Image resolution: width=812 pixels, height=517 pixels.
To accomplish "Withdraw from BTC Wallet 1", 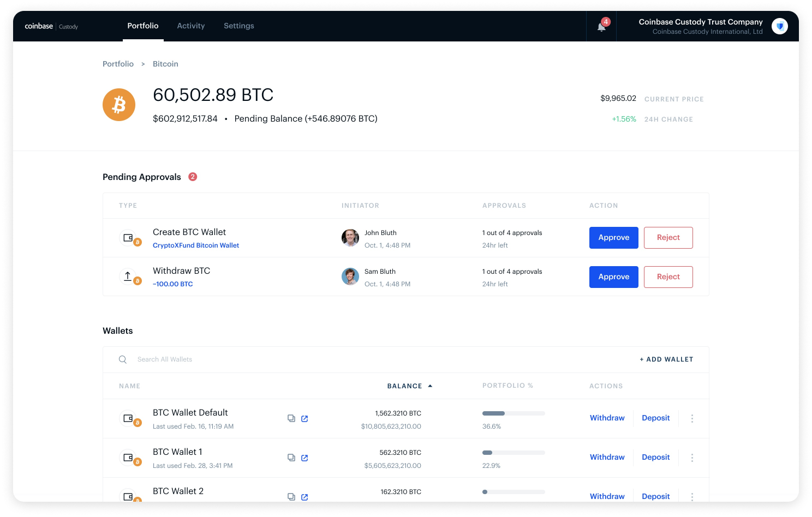I will pyautogui.click(x=607, y=457).
